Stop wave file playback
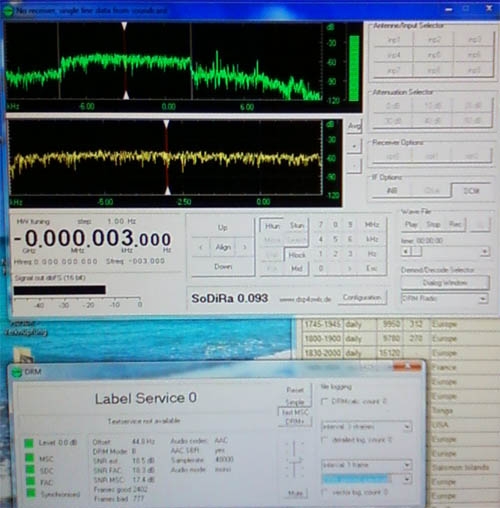The width and height of the screenshot is (500, 508). pos(433,224)
